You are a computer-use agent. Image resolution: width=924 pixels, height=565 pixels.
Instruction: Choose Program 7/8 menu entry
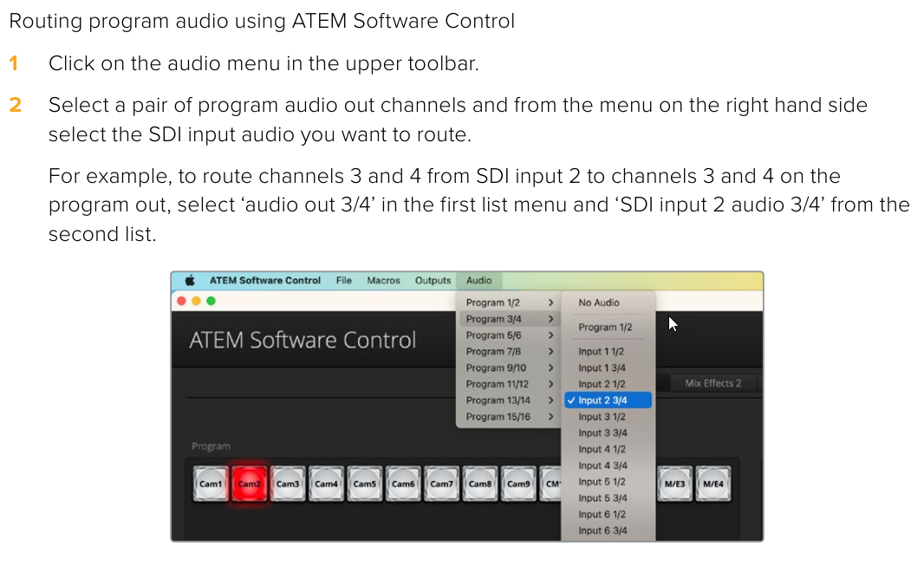pyautogui.click(x=509, y=352)
